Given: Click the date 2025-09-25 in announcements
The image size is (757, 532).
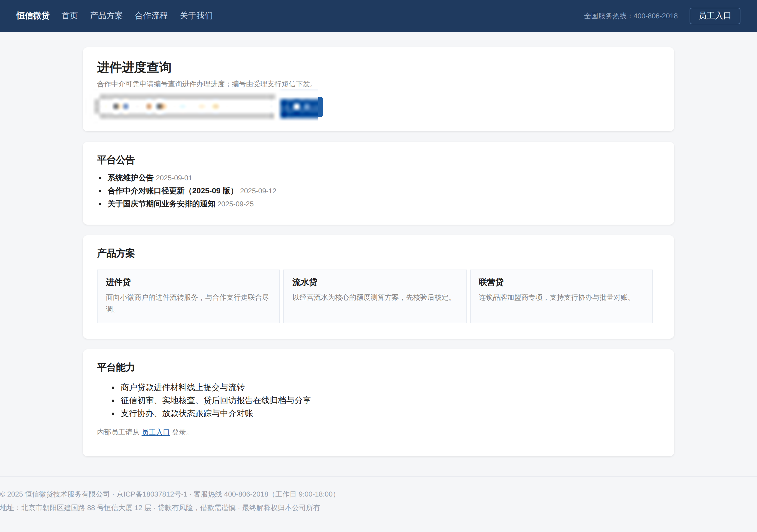Looking at the screenshot, I should click(x=235, y=204).
